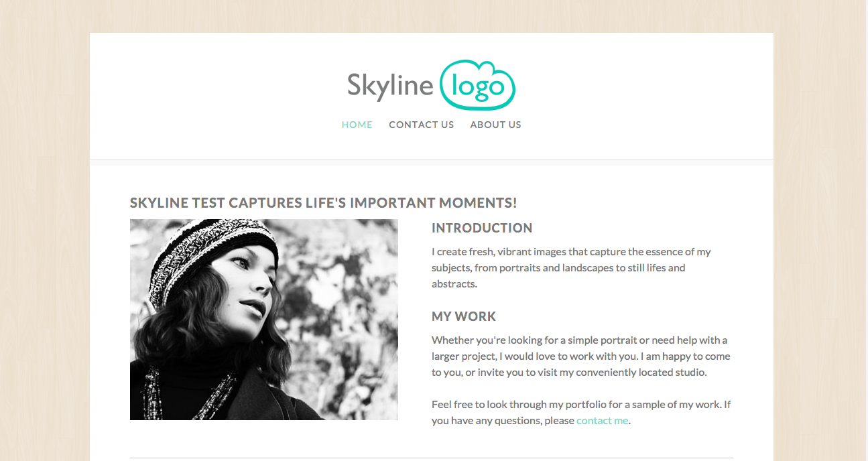Go to the CONTACT US page
Viewport: 868px width, 461px height.
(421, 125)
